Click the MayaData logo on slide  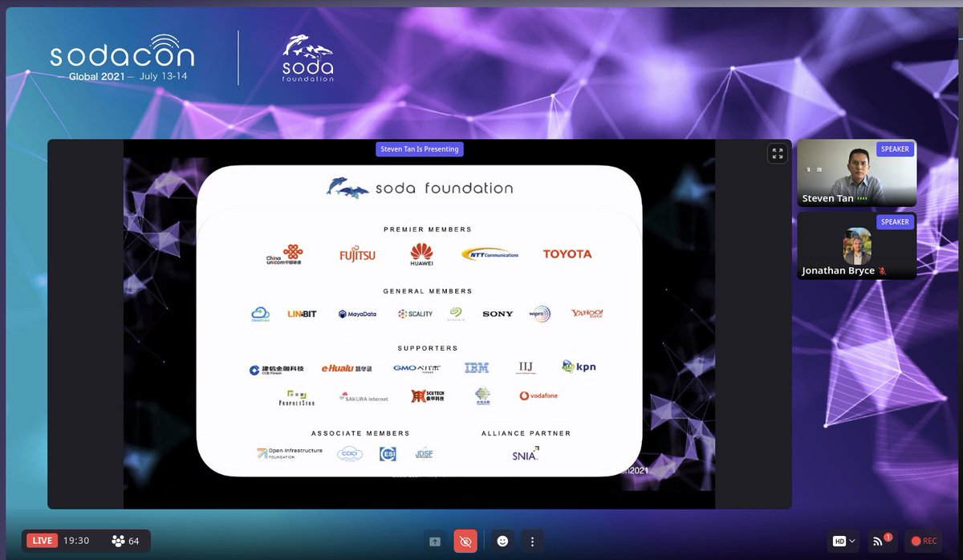pyautogui.click(x=358, y=314)
